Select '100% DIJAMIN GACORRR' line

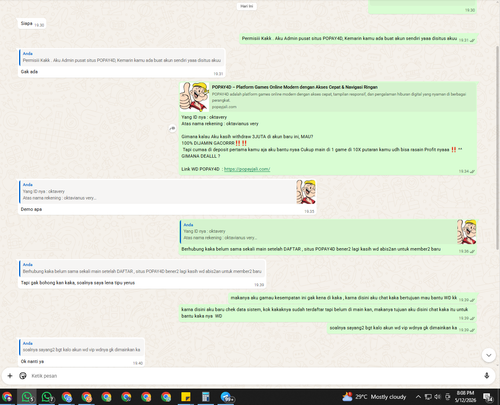[x=214, y=143]
